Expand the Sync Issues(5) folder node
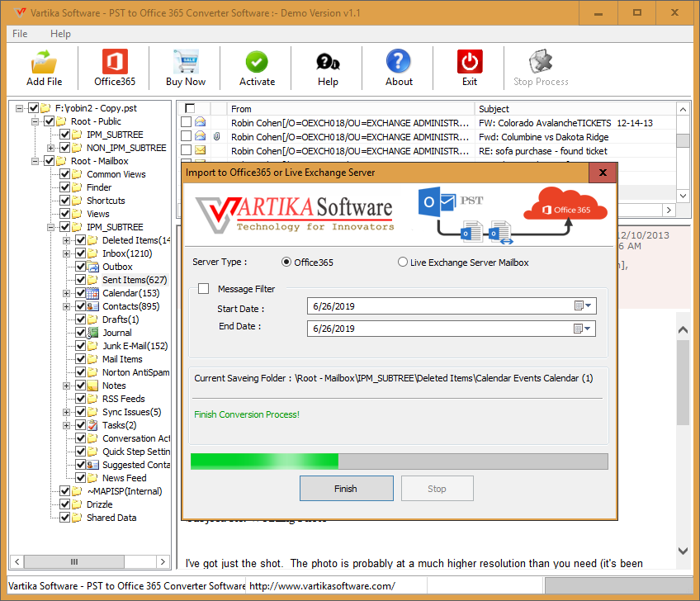 [x=67, y=412]
